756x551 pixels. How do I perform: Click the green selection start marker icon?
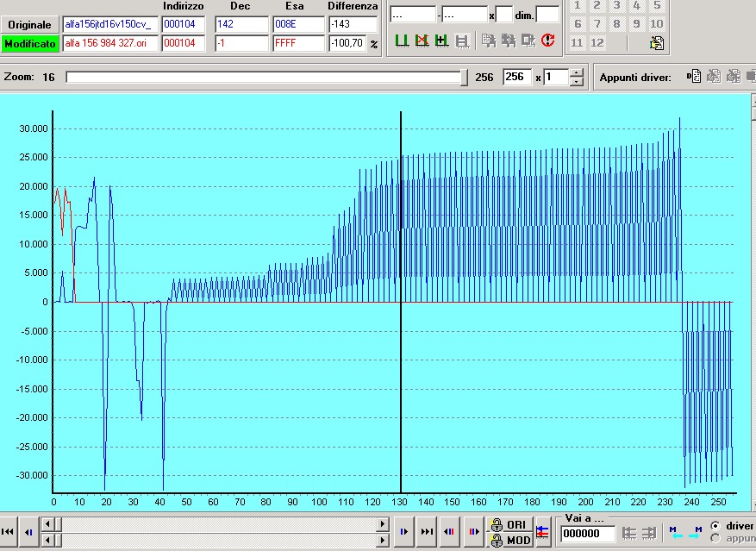402,41
